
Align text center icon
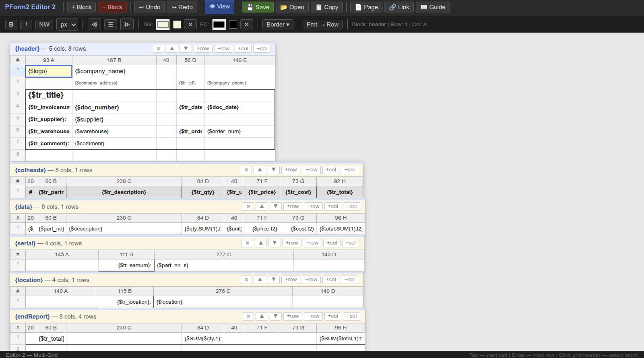coord(111,25)
